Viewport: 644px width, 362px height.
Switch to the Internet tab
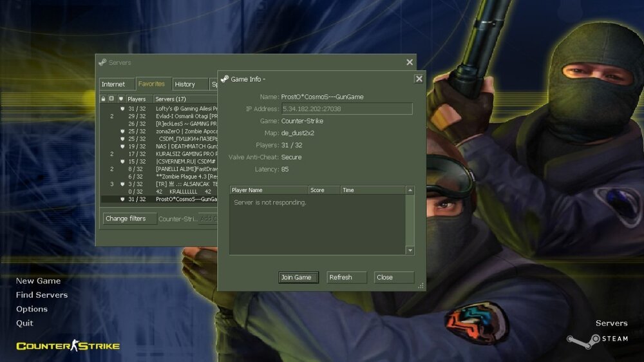pos(114,84)
